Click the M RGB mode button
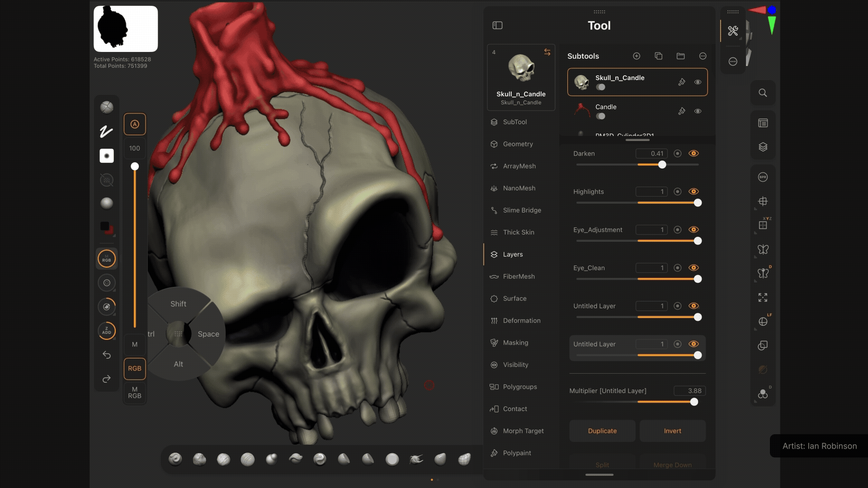 point(135,393)
